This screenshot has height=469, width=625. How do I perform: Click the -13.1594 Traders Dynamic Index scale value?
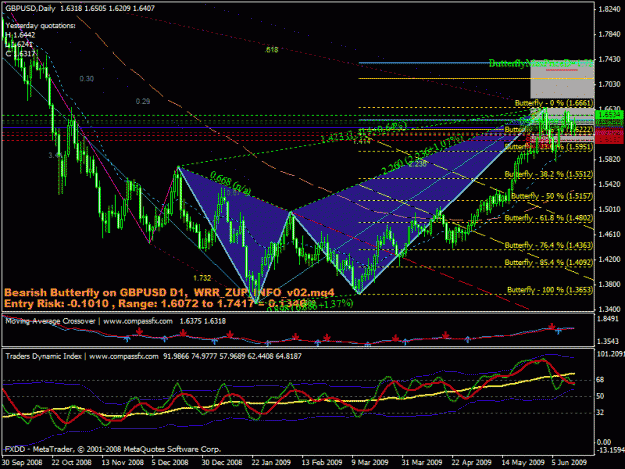(x=610, y=450)
